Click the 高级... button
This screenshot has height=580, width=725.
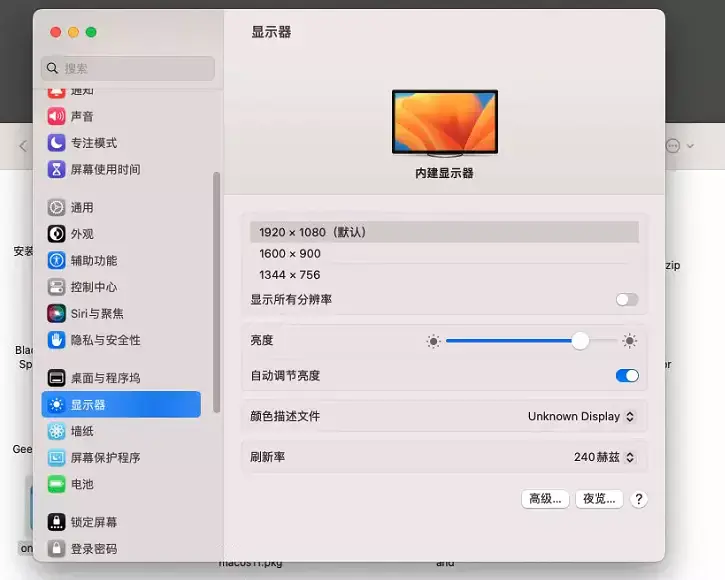tap(545, 499)
